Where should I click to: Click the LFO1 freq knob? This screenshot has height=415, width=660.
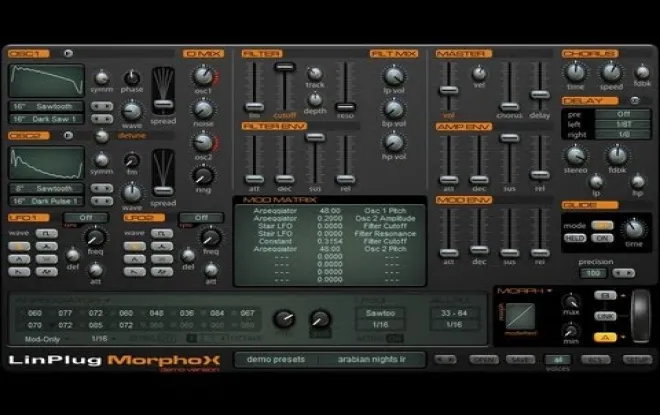tap(96, 237)
